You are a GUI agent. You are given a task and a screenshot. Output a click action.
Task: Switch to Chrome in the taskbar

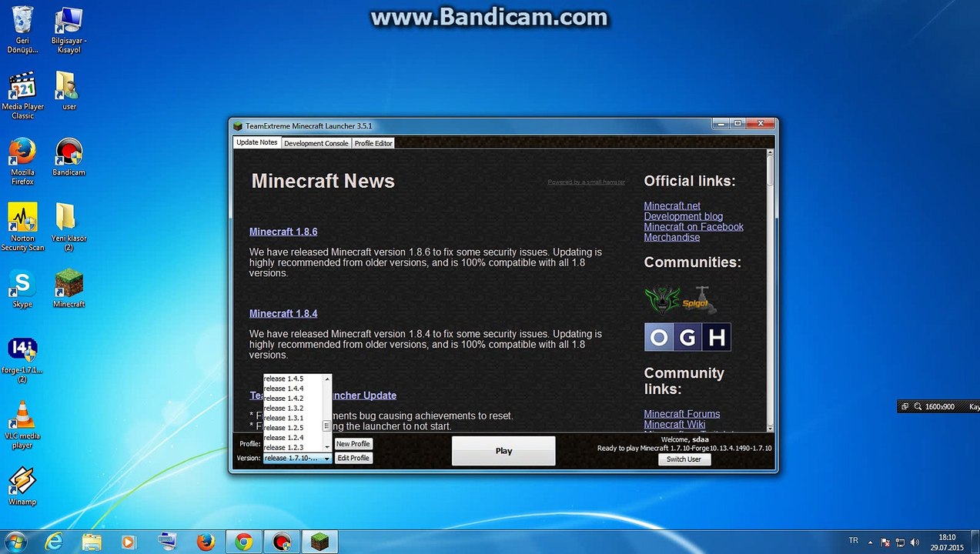tap(243, 542)
